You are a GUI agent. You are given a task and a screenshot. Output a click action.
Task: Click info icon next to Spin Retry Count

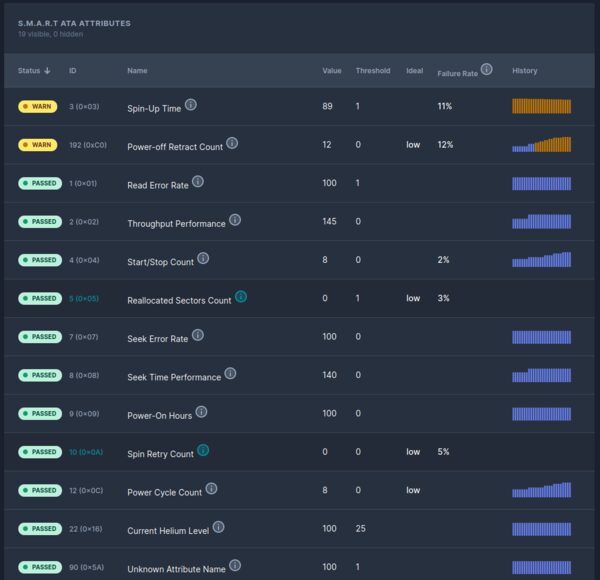pyautogui.click(x=203, y=451)
